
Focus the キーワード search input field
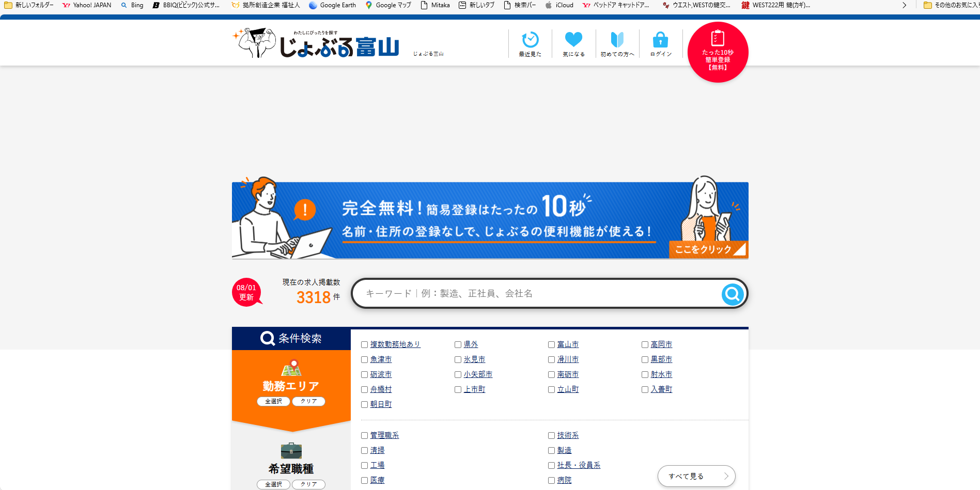[x=537, y=293]
